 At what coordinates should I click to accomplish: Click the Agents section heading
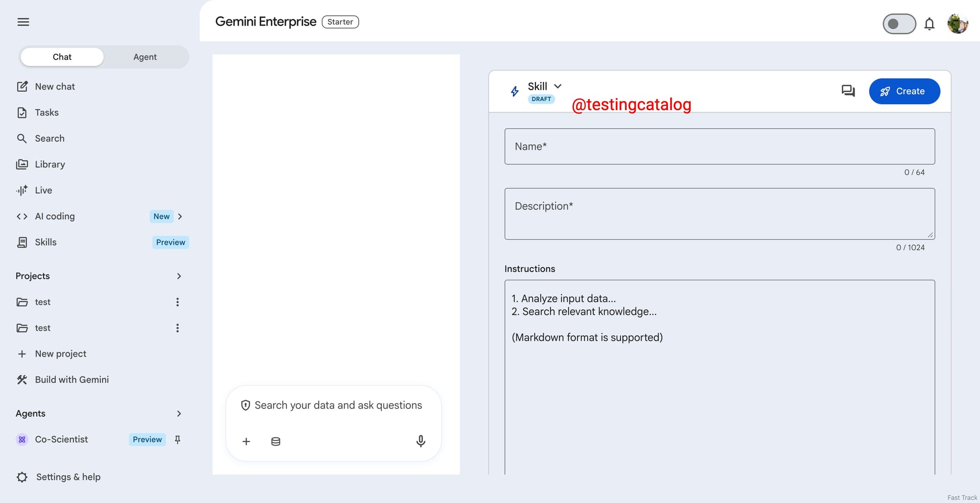click(30, 414)
